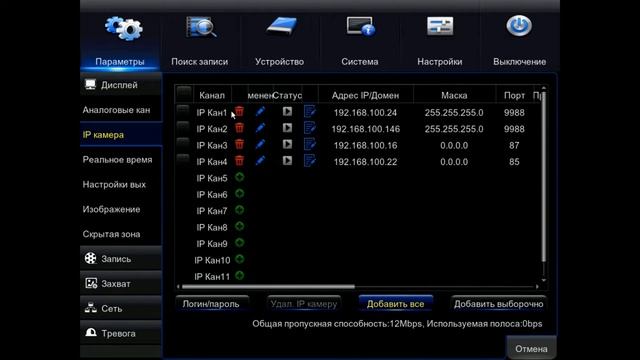The image size is (640, 360).
Task: Edit IP Кан4 with pencil icon
Action: (x=260, y=160)
